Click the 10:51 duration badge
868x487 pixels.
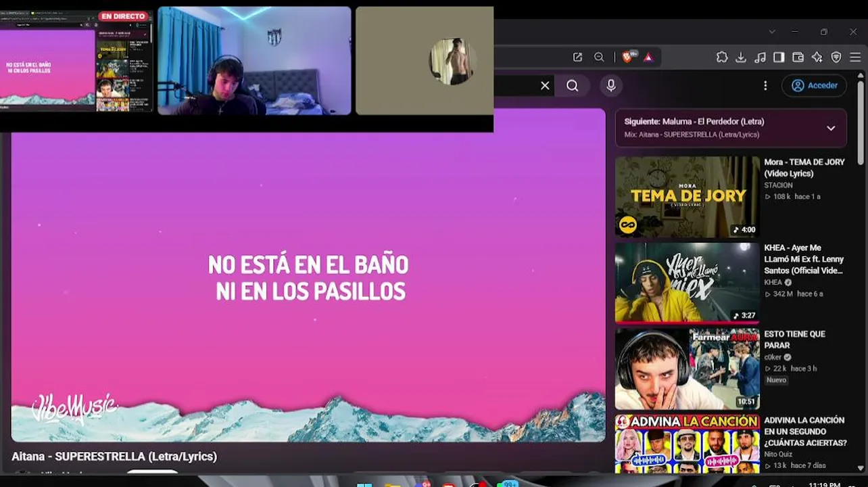click(746, 402)
